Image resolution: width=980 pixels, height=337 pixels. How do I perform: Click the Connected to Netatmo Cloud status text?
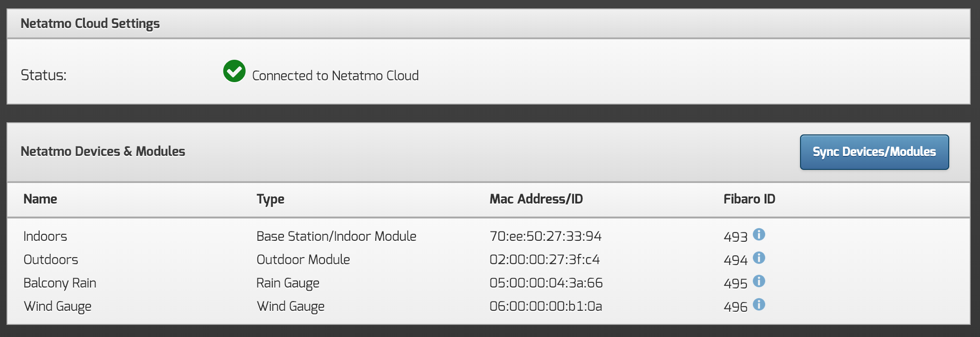pos(335,76)
